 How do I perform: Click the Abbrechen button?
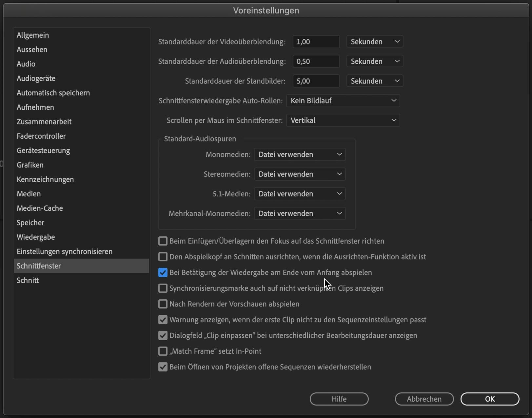424,399
